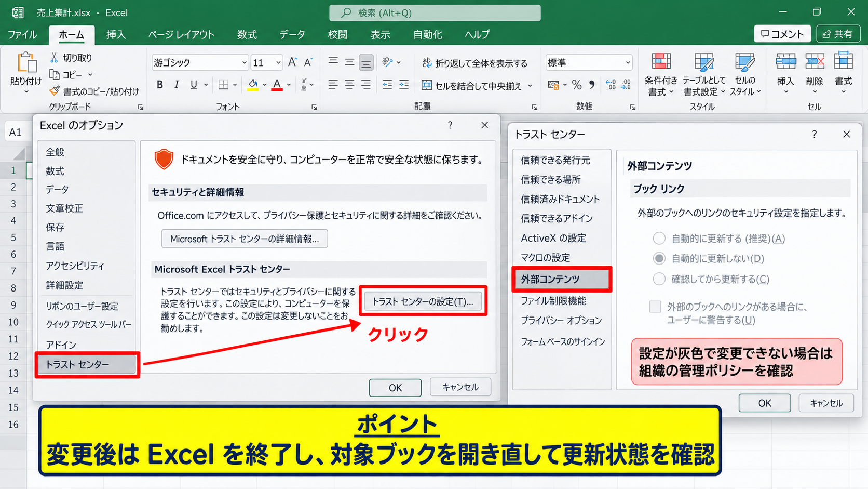Toggle Bold formatting
The image size is (868, 489).
pyautogui.click(x=160, y=84)
